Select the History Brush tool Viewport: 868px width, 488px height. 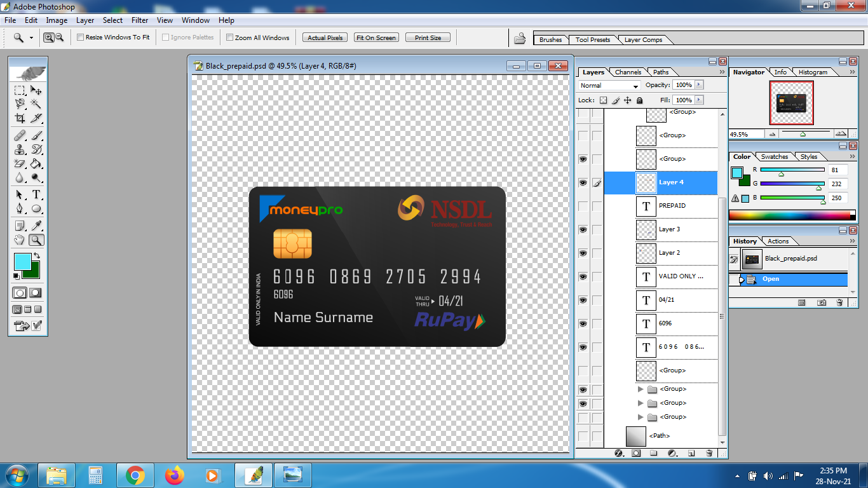point(36,149)
